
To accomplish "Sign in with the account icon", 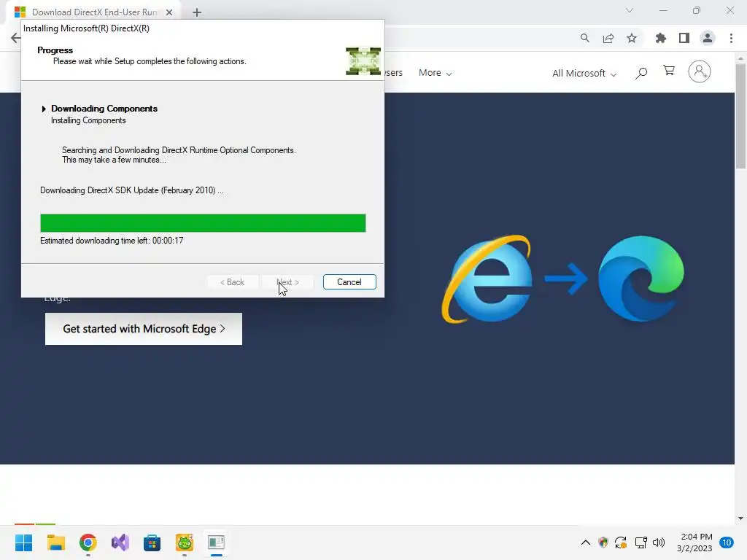I will coord(700,71).
